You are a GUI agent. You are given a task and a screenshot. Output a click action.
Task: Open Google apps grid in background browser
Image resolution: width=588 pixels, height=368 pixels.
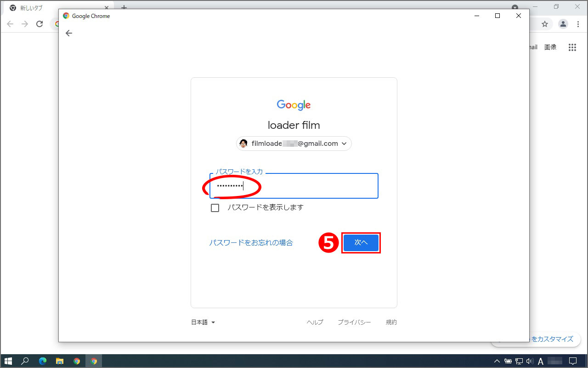572,47
